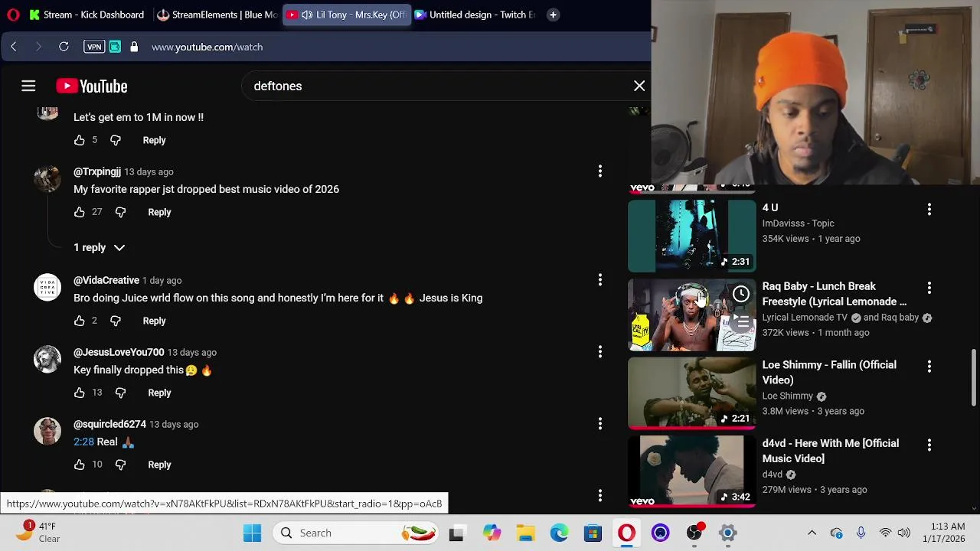980x551 pixels.
Task: Open the Opera menu icon
Action: click(x=12, y=15)
